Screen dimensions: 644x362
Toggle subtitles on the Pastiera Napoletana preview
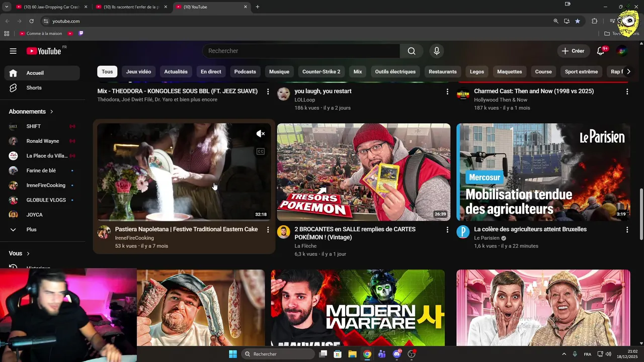pos(260,151)
